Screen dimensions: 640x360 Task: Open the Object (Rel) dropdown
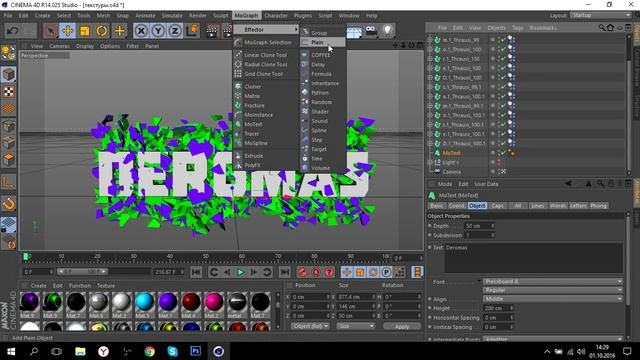tap(310, 326)
